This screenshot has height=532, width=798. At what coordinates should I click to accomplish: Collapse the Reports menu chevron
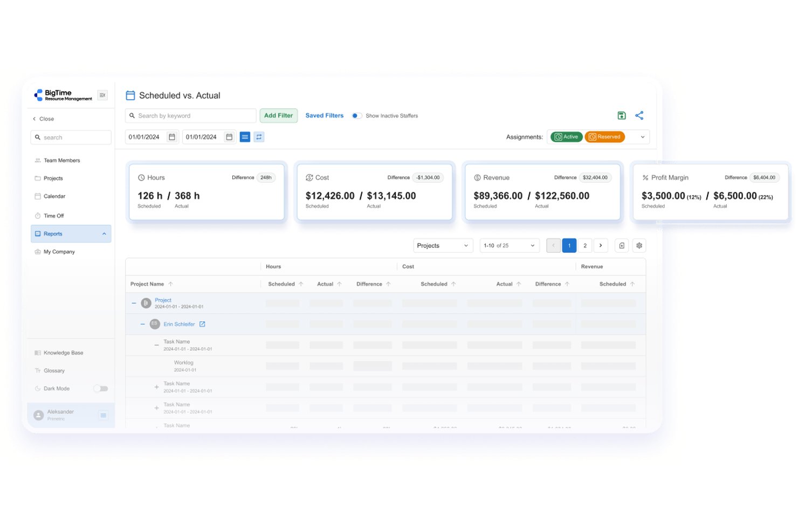[104, 234]
